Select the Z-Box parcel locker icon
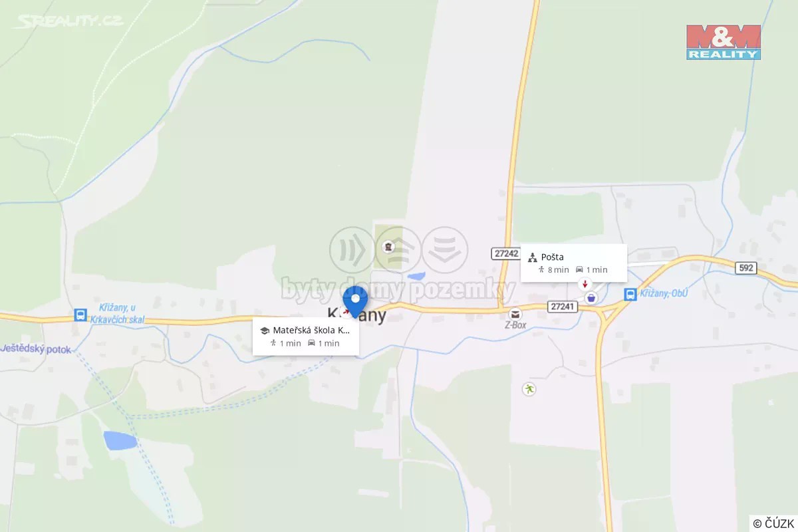The height and width of the screenshot is (532, 798). point(515,314)
